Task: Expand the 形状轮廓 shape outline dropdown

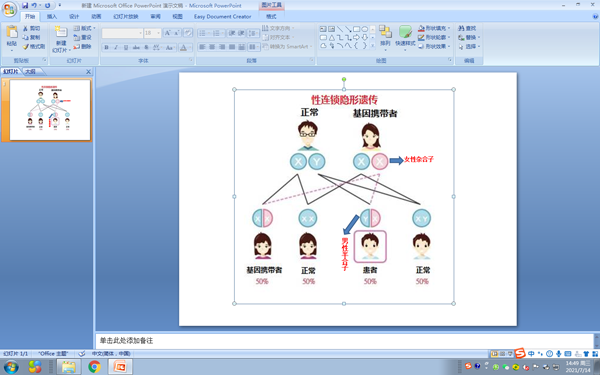Action: point(434,38)
